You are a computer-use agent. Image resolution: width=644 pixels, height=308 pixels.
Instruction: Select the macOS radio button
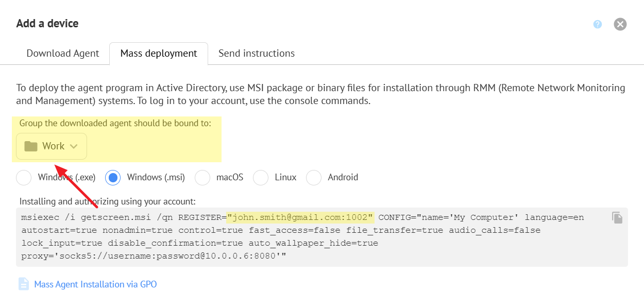[202, 178]
